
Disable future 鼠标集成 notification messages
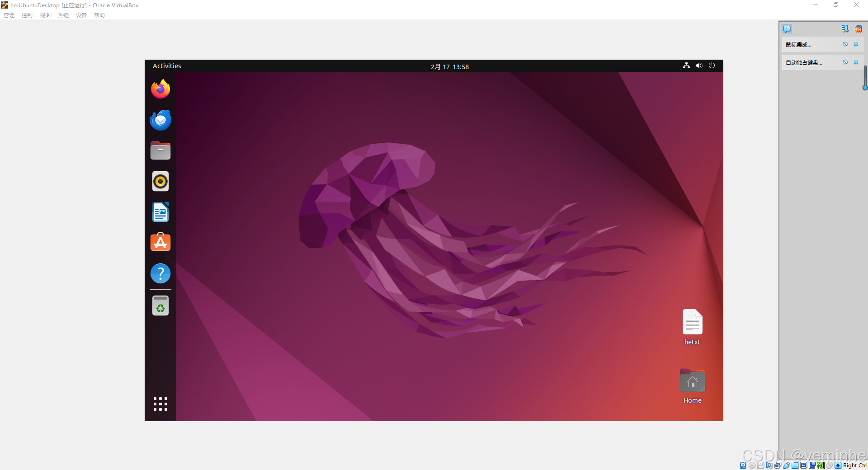coord(845,44)
